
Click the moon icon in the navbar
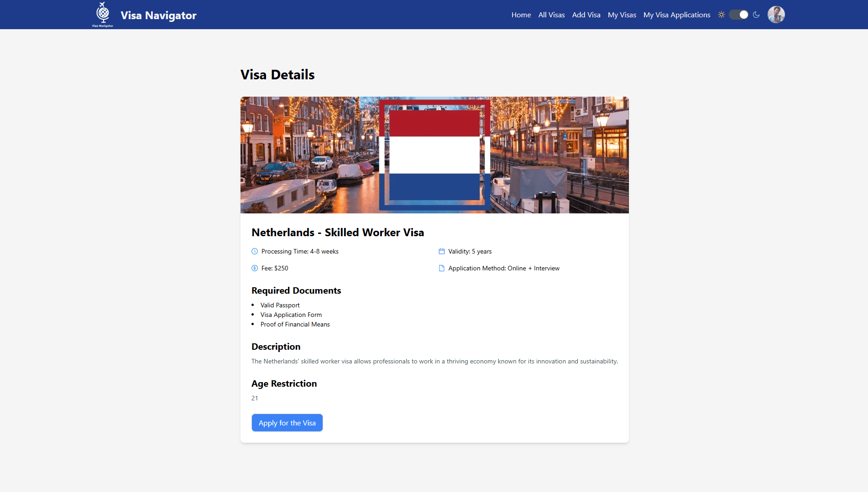coord(756,15)
